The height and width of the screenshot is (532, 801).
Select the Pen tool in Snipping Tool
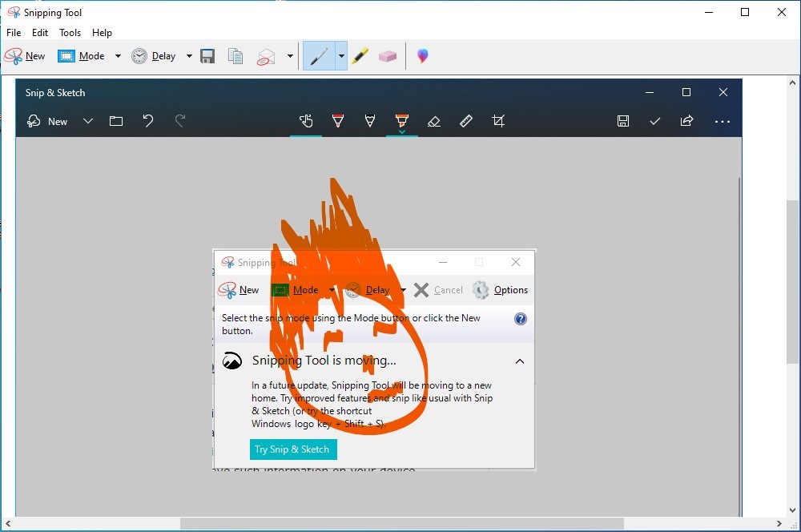(319, 56)
